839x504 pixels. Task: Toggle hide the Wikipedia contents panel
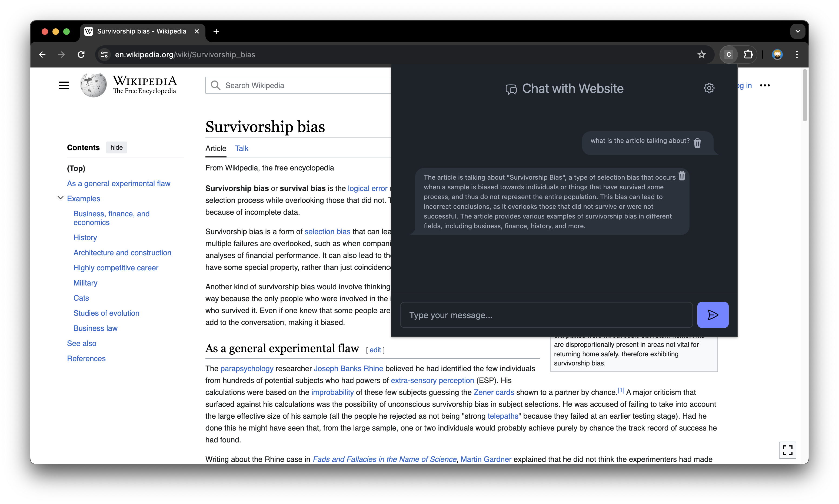click(116, 147)
